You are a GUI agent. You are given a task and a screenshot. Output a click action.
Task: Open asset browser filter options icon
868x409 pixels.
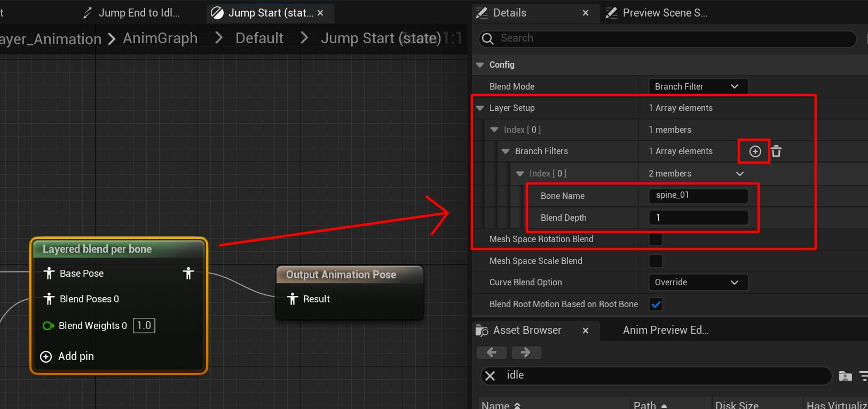tap(863, 376)
